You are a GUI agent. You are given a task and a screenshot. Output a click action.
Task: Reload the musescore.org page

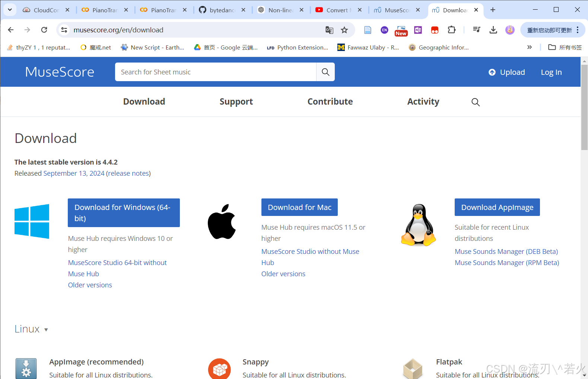pos(44,30)
